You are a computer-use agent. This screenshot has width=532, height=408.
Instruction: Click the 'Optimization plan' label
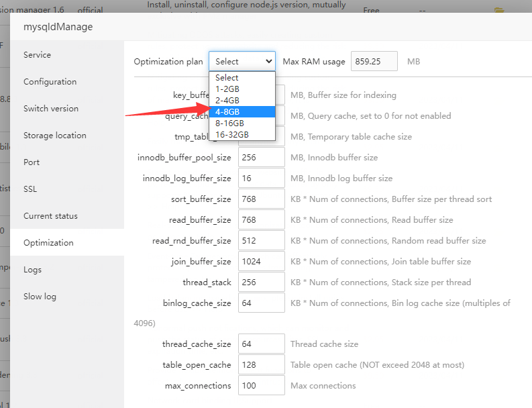coord(168,62)
